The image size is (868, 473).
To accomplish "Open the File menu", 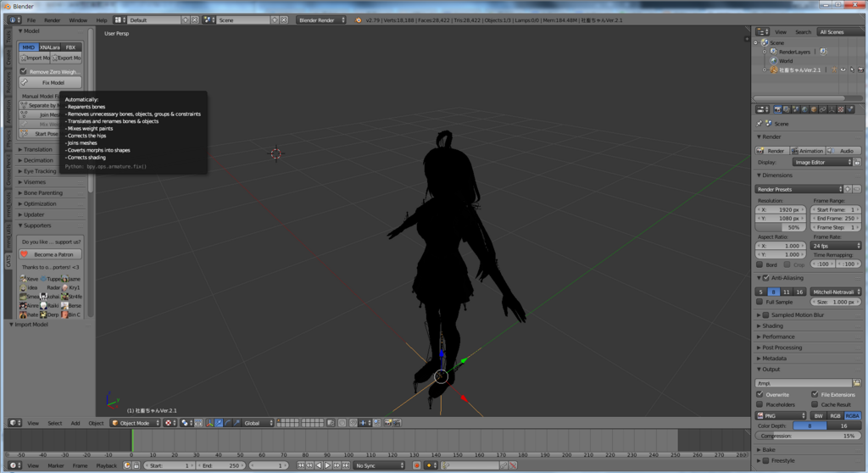I will click(x=31, y=20).
